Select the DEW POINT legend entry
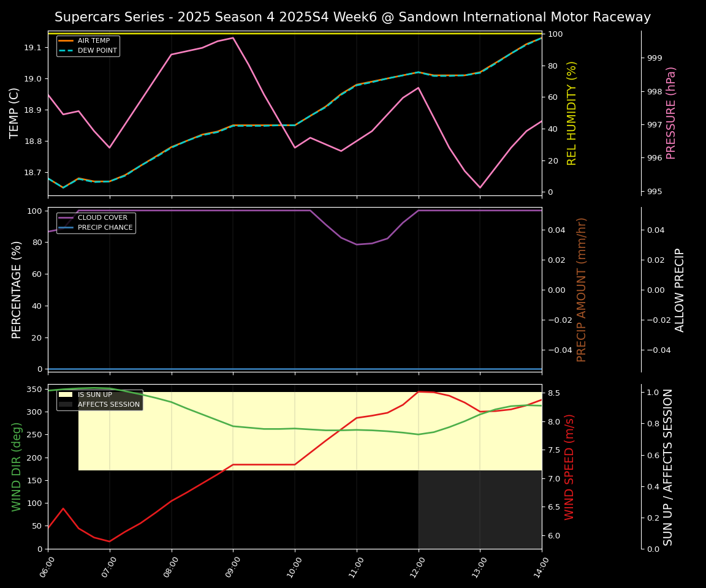The height and width of the screenshot is (588, 706). (97, 51)
